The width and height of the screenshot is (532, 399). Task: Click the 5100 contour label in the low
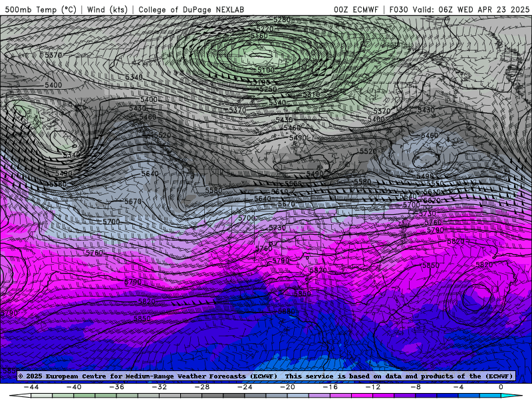(x=266, y=70)
